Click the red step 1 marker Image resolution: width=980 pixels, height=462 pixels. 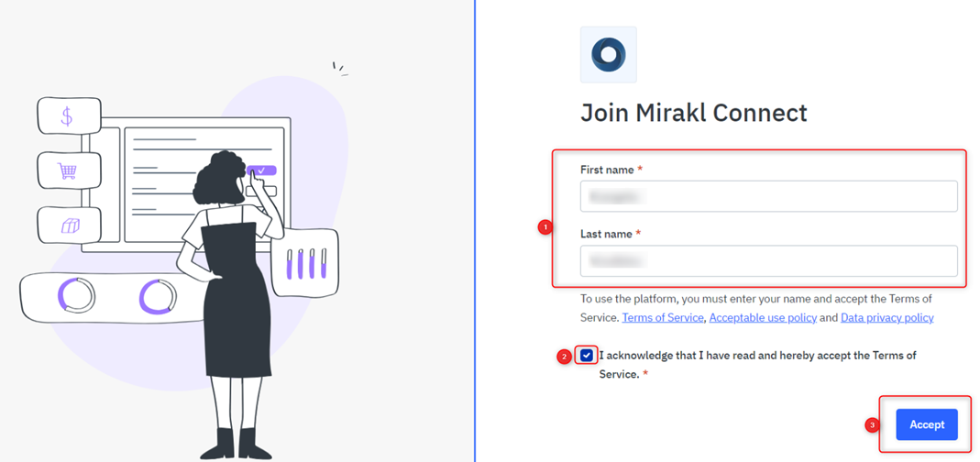545,228
